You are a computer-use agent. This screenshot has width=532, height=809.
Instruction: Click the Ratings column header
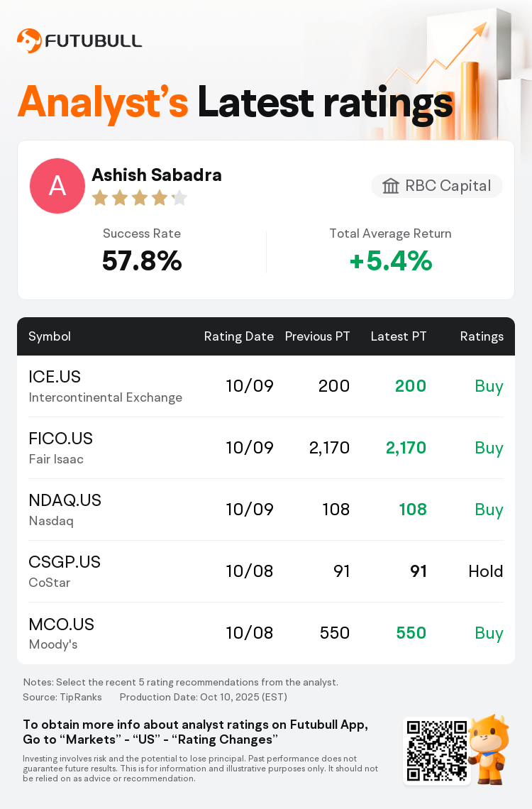pyautogui.click(x=482, y=336)
